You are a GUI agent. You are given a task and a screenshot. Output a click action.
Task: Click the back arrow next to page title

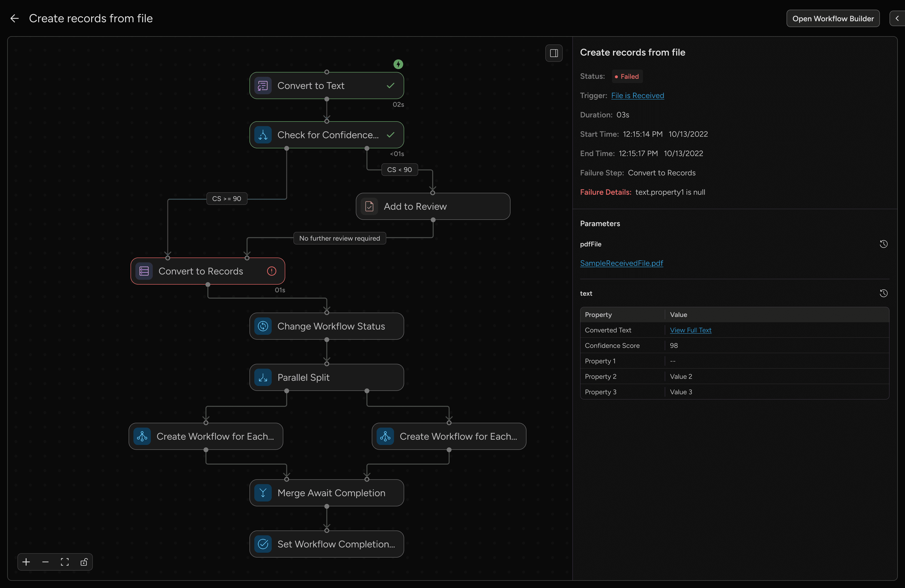point(15,18)
